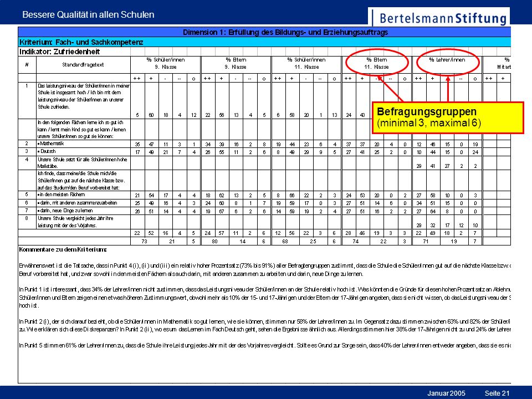Click question 1 text about 'Leistungsniveau der Schüler/innen'
Image resolution: width=532 pixels, height=399 pixels.
click(83, 96)
